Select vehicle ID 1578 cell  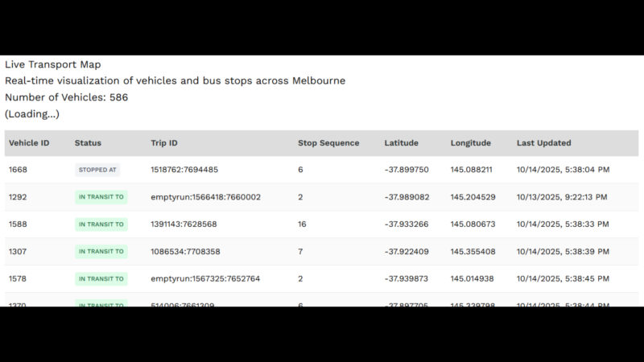point(18,279)
